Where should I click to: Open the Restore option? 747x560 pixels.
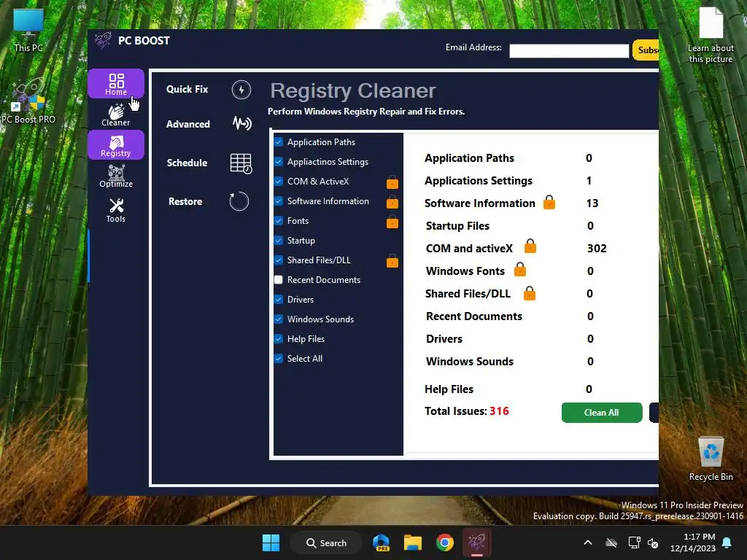185,201
